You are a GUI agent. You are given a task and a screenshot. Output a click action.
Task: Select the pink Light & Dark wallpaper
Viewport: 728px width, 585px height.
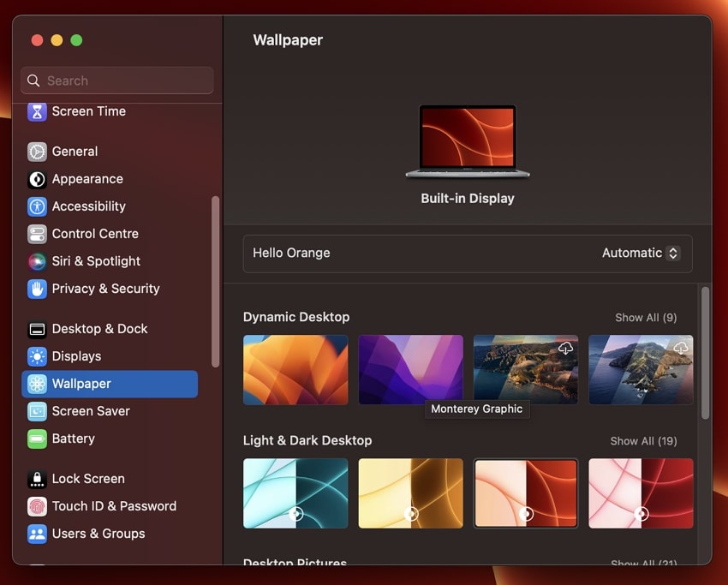tap(641, 493)
